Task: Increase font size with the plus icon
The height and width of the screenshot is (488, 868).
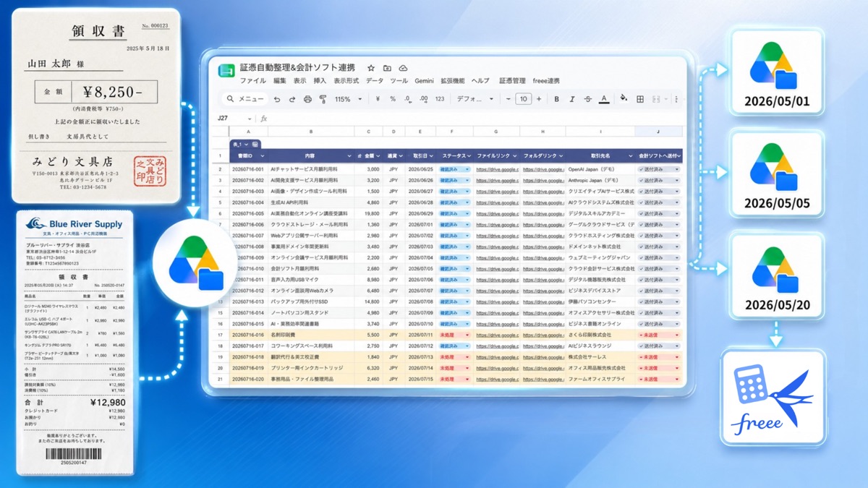Action: 539,99
